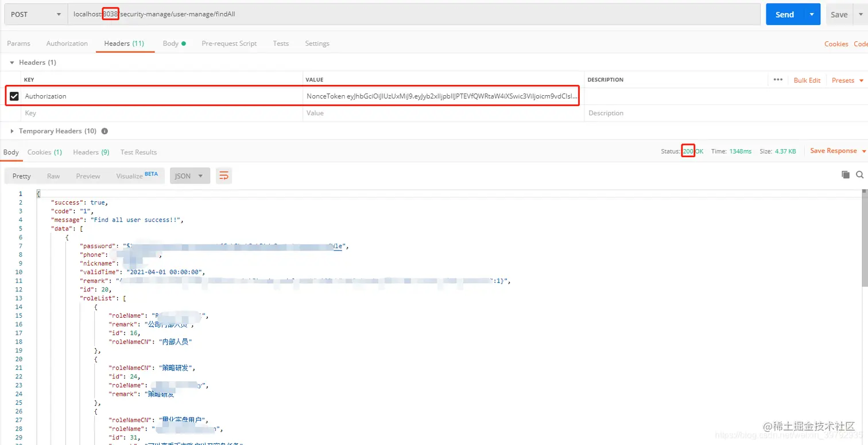The width and height of the screenshot is (868, 445).
Task: Open the Save Response dropdown arrow
Action: click(863, 151)
